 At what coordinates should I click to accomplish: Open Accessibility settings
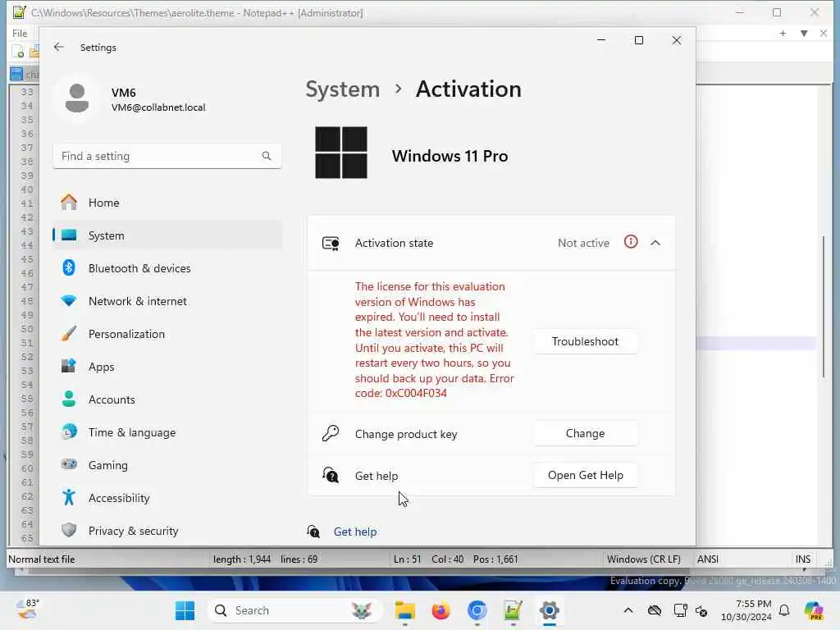tap(167, 498)
